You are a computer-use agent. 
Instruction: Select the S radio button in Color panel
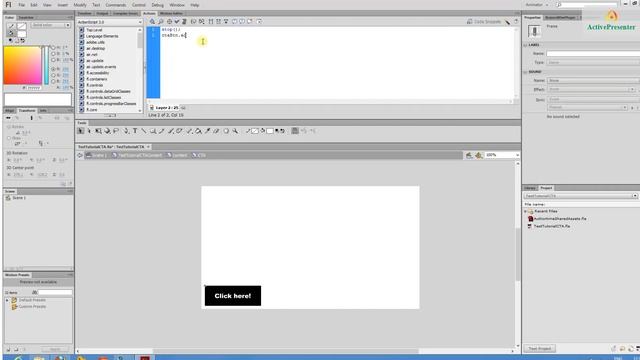53,53
